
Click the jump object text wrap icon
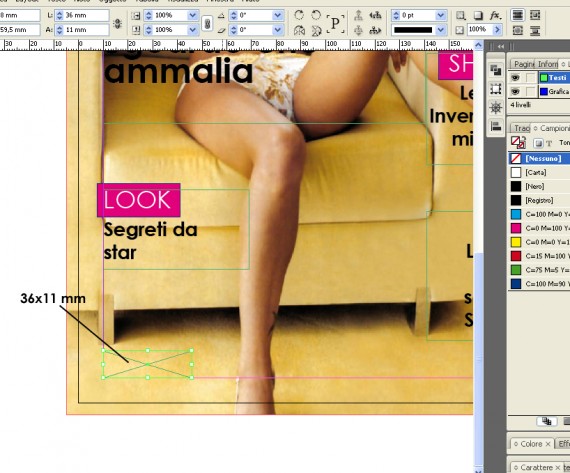coord(535,30)
